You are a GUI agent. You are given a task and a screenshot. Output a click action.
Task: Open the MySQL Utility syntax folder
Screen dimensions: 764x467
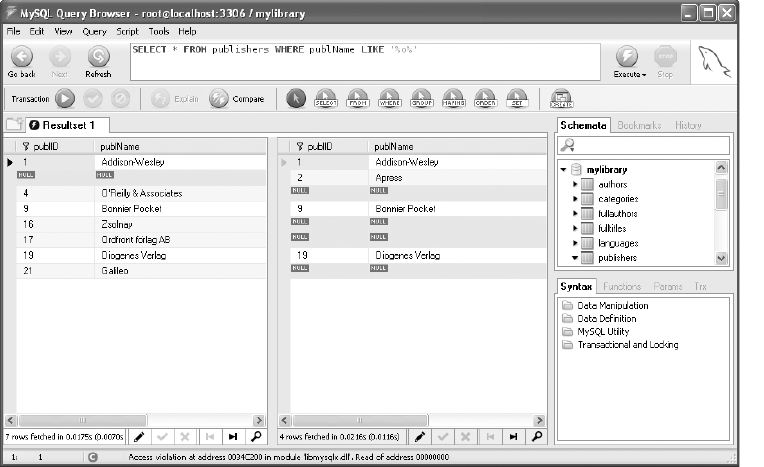[595, 331]
